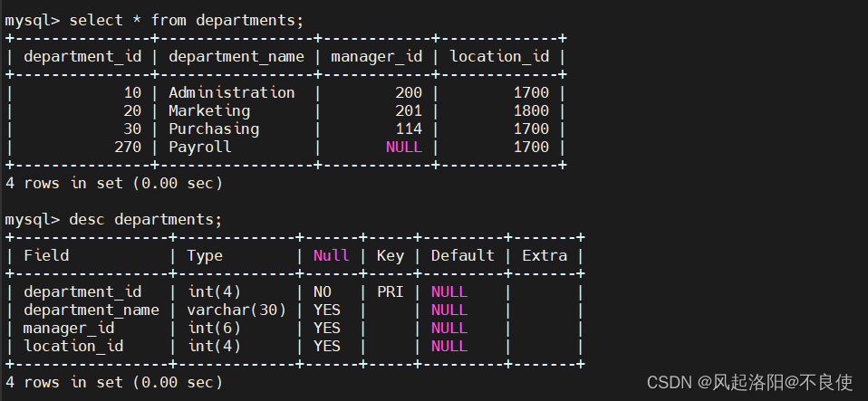
Task: Click the Key column header
Action: (x=391, y=255)
